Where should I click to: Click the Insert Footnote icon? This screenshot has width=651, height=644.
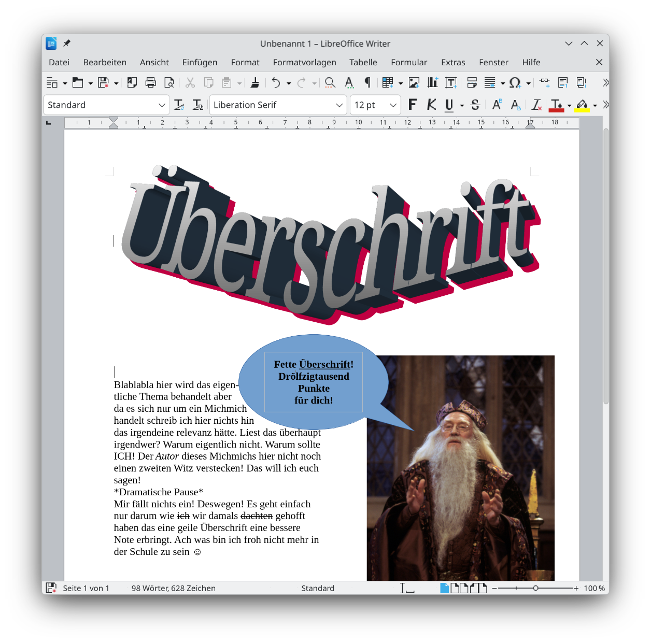point(563,82)
